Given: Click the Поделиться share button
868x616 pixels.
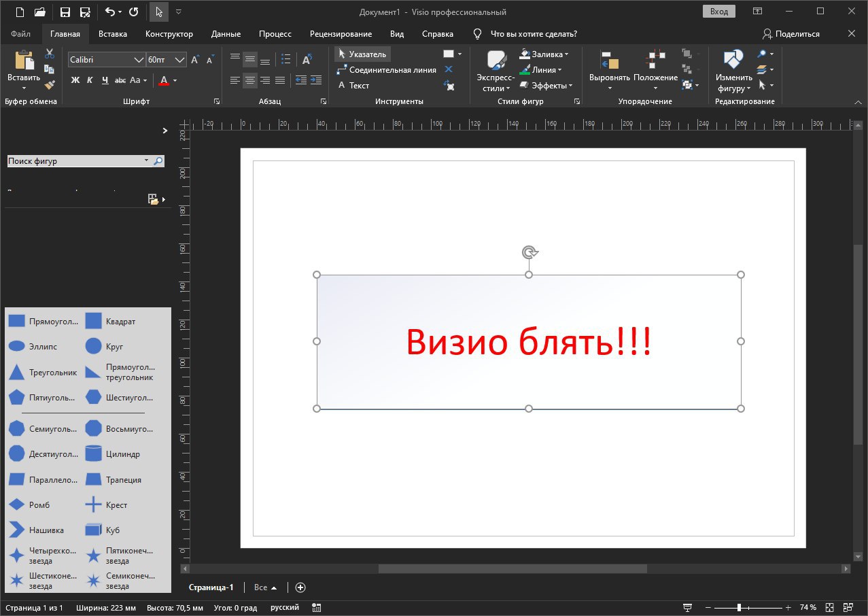Looking at the screenshot, I should (791, 34).
